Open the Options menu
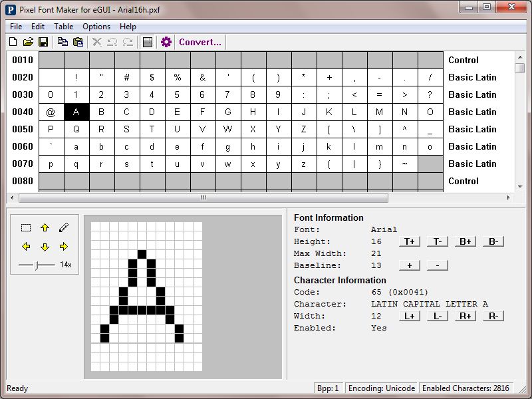Viewport: 532px width, 399px height. 96,27
